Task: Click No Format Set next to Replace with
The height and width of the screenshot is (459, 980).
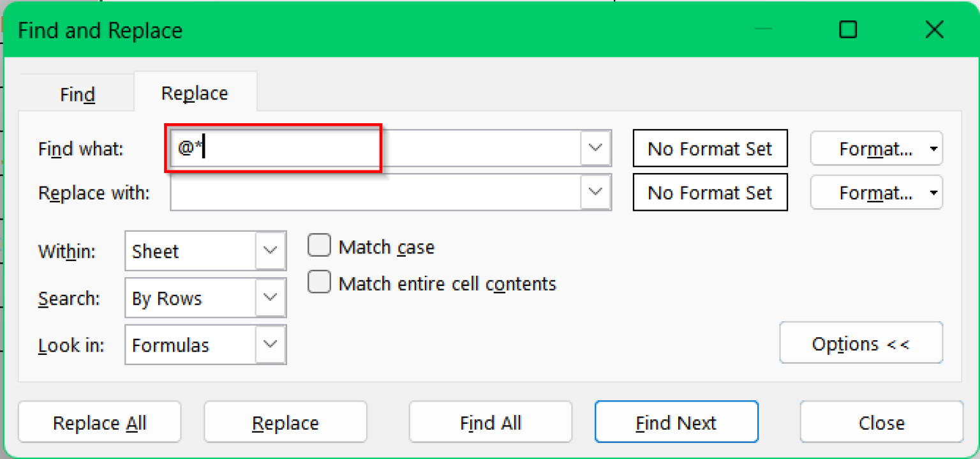Action: point(709,192)
